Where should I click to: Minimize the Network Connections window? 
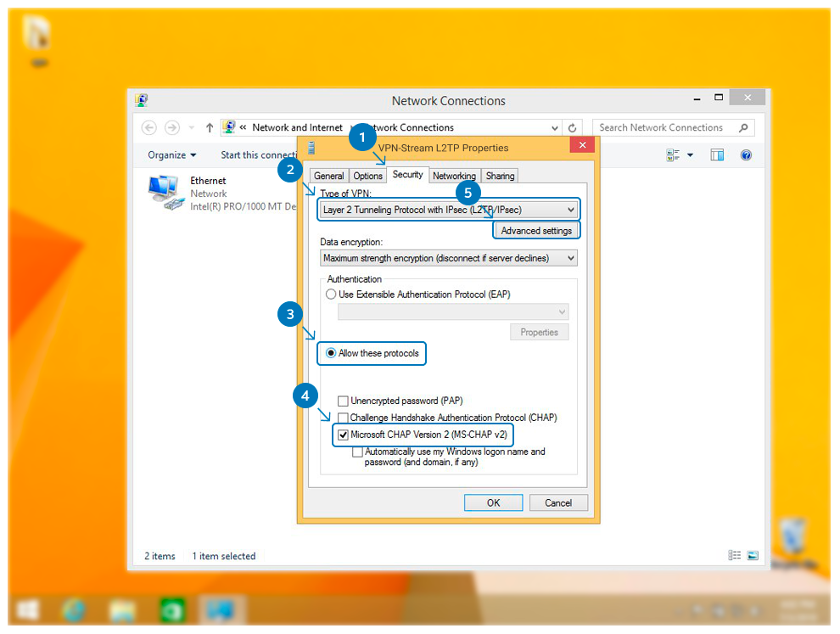point(697,98)
